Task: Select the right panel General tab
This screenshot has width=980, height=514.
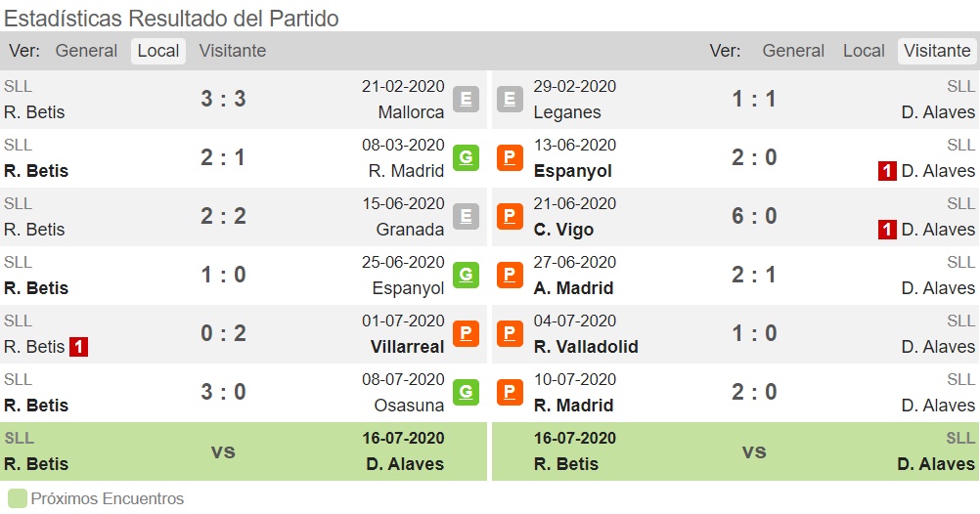Action: (x=793, y=51)
